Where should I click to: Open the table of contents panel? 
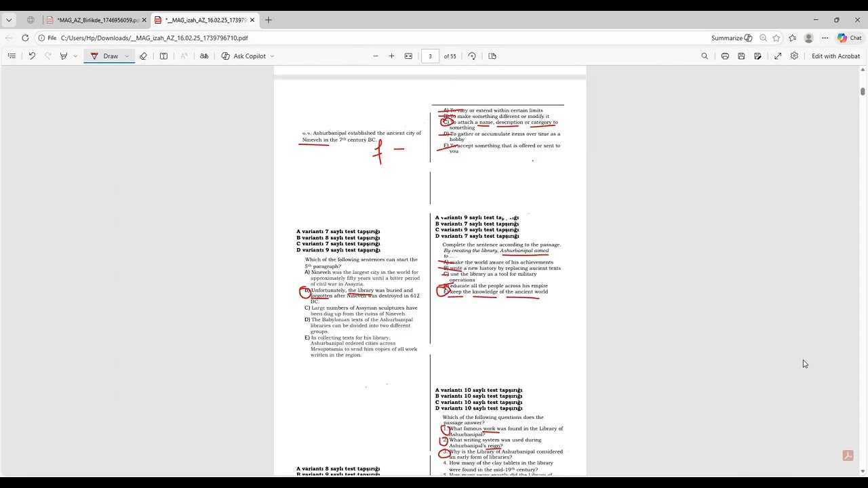(x=12, y=56)
